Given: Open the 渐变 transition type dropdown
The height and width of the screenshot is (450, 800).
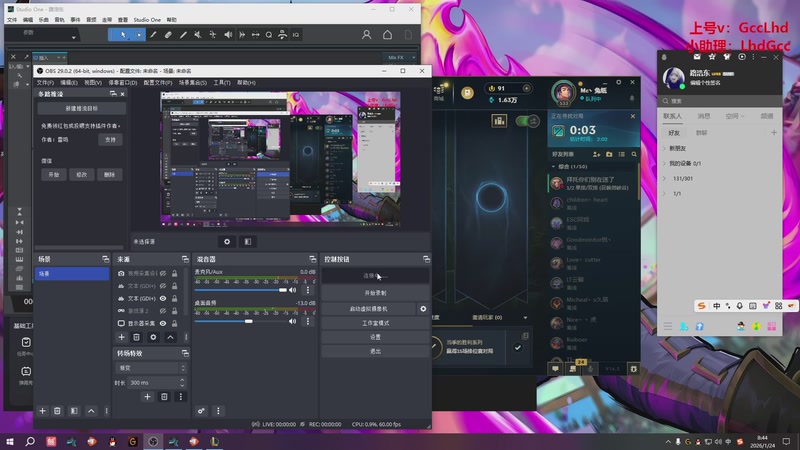Looking at the screenshot, I should (x=151, y=368).
